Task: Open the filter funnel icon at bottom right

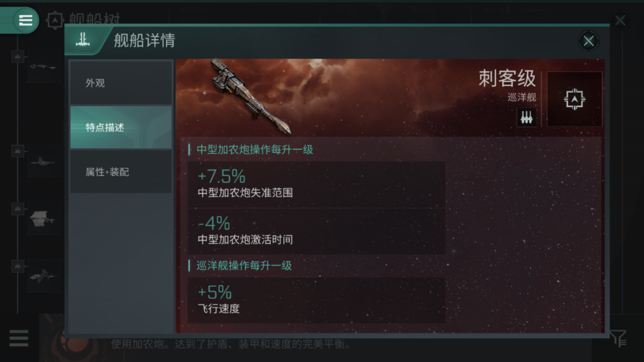Action: pyautogui.click(x=618, y=338)
